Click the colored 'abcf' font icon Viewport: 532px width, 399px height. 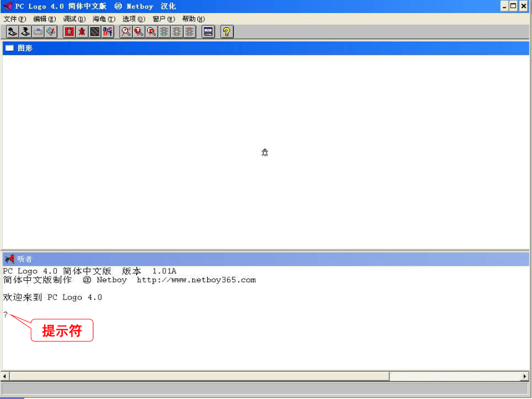click(108, 32)
